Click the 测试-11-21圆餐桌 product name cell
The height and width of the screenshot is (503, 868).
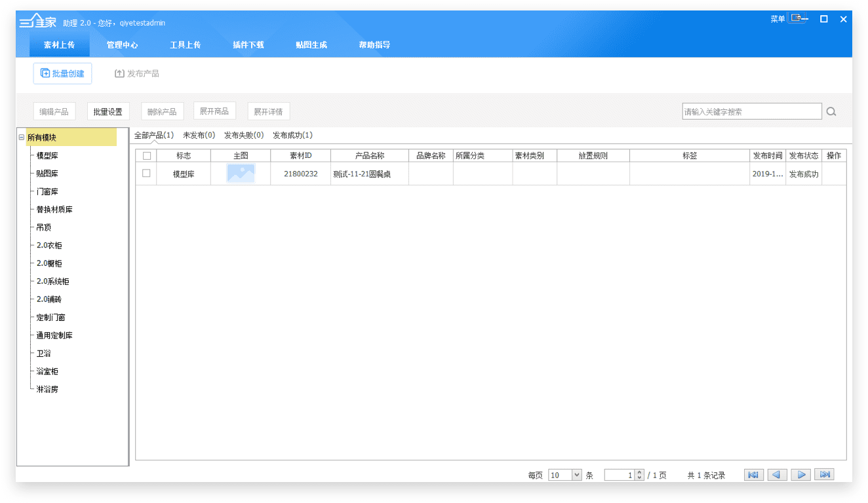tap(370, 174)
